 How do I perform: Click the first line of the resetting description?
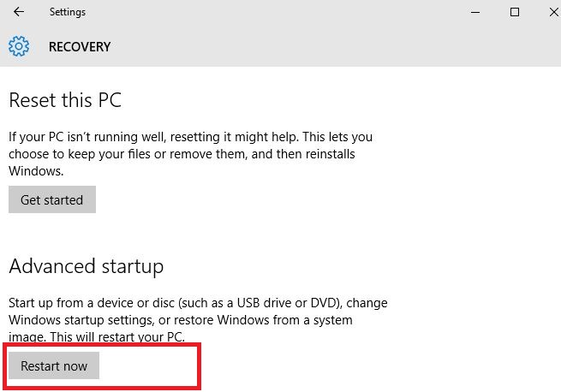[191, 137]
